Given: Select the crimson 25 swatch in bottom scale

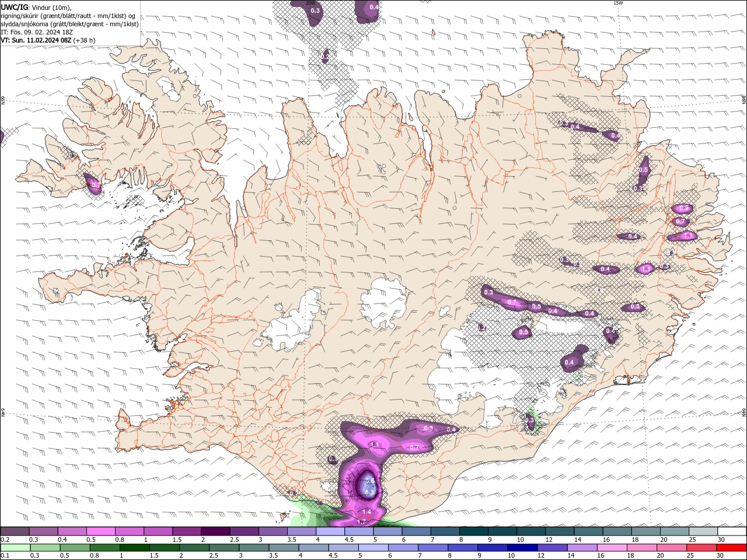Looking at the screenshot, I should [701, 548].
